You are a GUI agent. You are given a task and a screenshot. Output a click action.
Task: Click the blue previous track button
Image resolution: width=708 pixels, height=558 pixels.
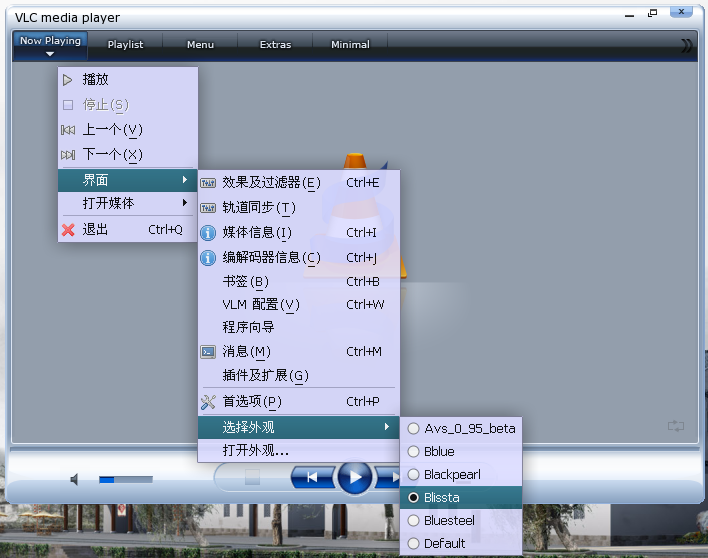click(312, 477)
